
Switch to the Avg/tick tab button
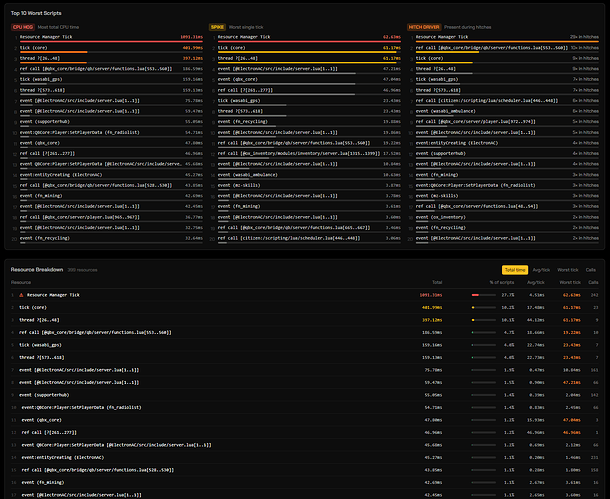click(x=541, y=270)
